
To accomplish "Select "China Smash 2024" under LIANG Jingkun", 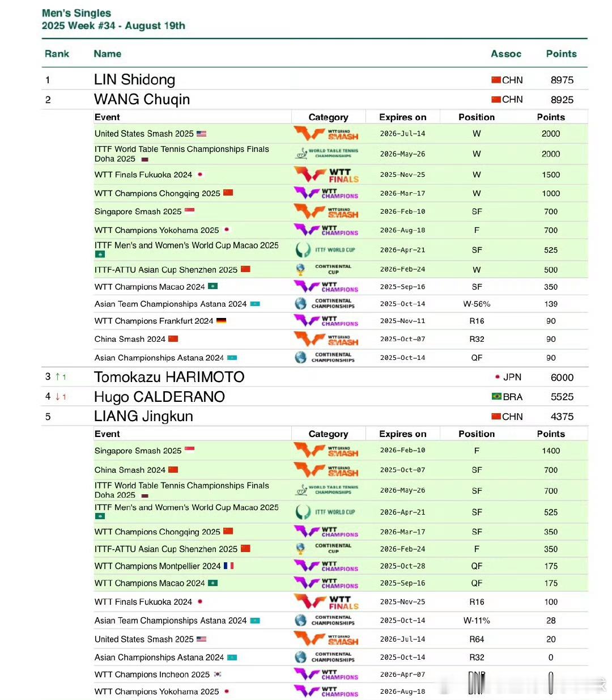I will (130, 470).
